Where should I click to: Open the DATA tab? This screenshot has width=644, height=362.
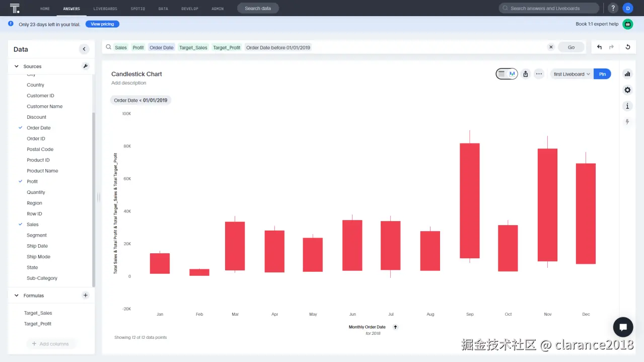click(x=163, y=9)
